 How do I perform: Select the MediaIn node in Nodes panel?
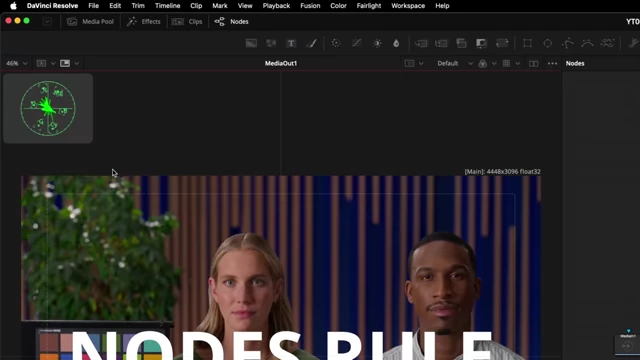click(628, 344)
